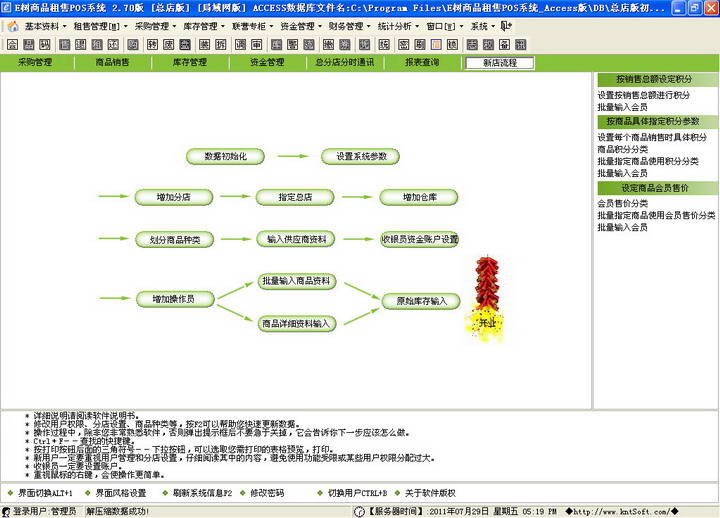Switch to the green 资金管理 tab
This screenshot has width=720, height=518.
coord(267,62)
